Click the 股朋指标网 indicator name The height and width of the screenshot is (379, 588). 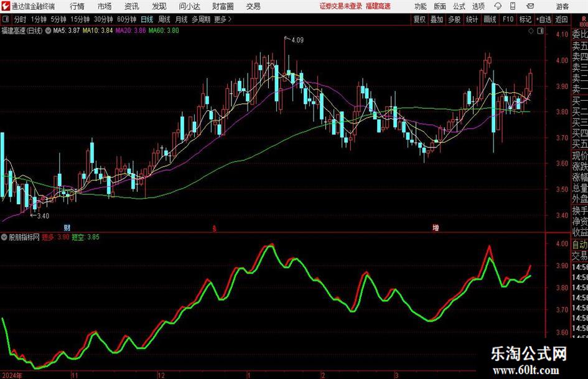pyautogui.click(x=24, y=237)
